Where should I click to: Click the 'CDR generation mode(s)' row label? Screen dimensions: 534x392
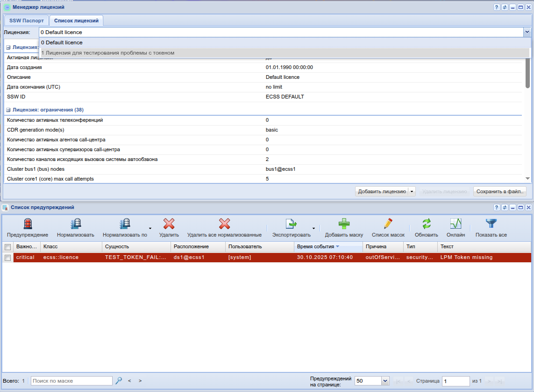36,130
